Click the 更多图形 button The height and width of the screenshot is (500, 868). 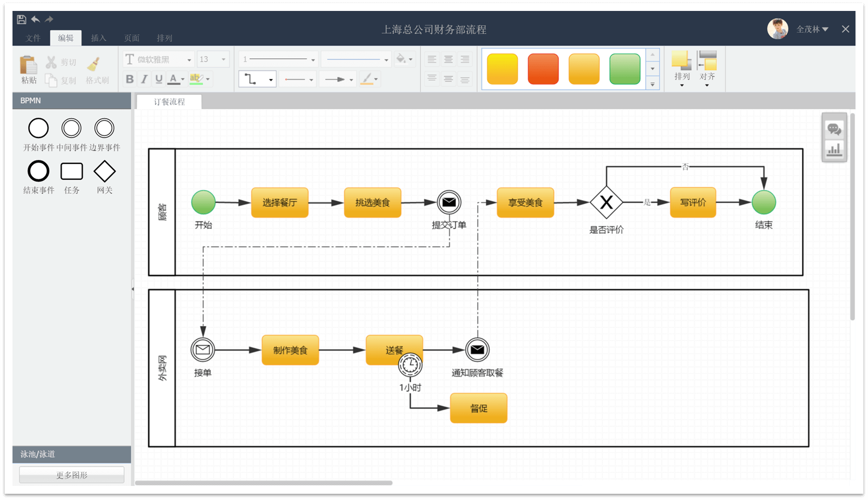(71, 474)
